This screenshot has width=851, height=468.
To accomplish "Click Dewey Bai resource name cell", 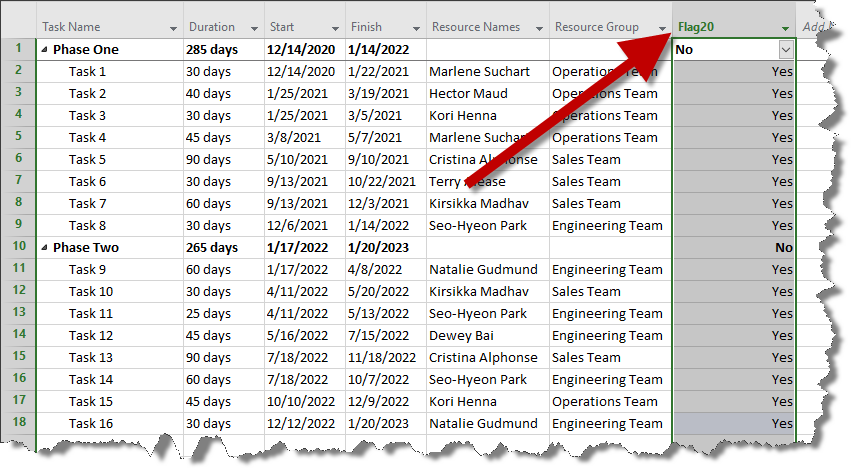I will pos(487,336).
